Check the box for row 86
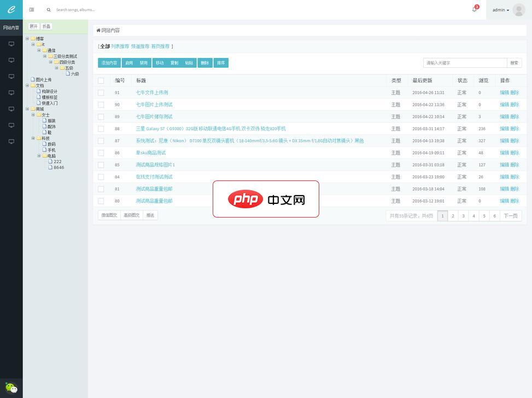This screenshot has width=532, height=398. (x=101, y=153)
